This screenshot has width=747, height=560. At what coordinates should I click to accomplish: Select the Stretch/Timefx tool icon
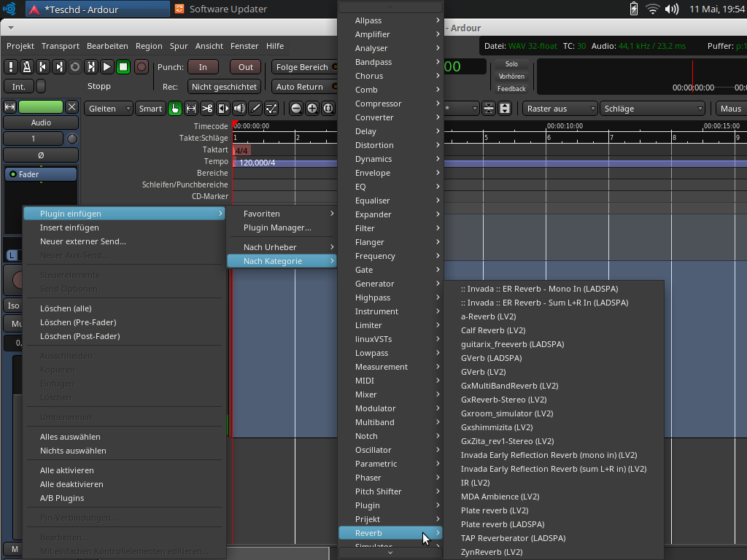pos(223,109)
